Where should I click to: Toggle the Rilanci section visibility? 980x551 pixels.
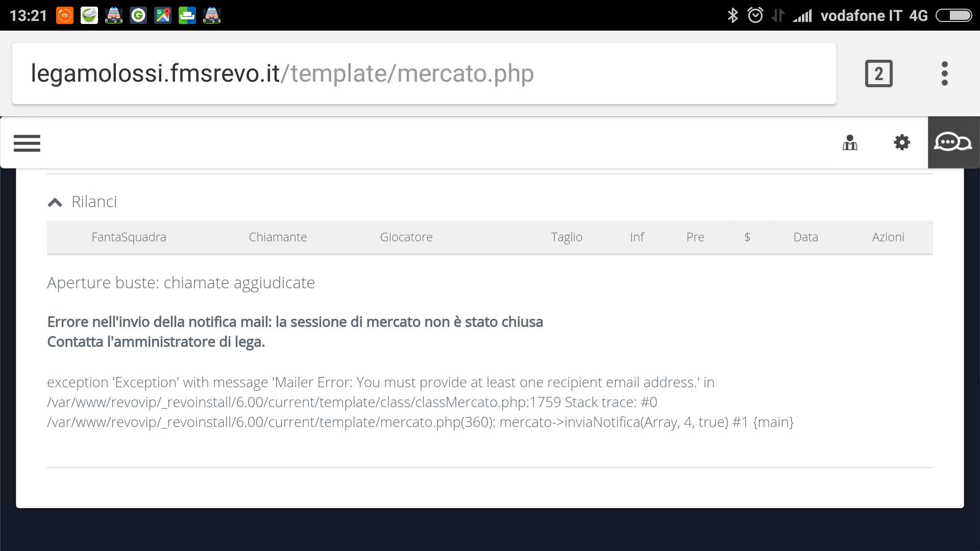coord(55,201)
